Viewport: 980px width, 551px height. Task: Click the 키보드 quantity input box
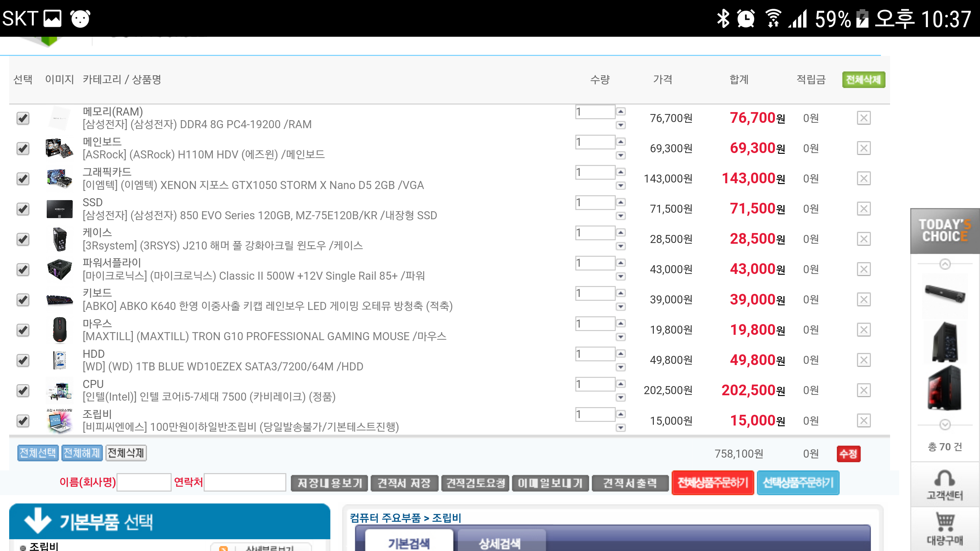[595, 293]
